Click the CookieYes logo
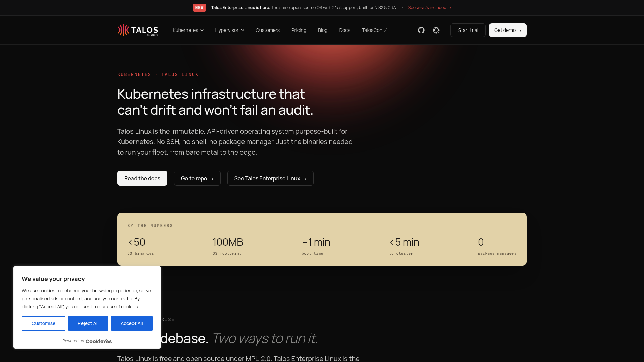Image resolution: width=644 pixels, height=362 pixels. tap(99, 341)
